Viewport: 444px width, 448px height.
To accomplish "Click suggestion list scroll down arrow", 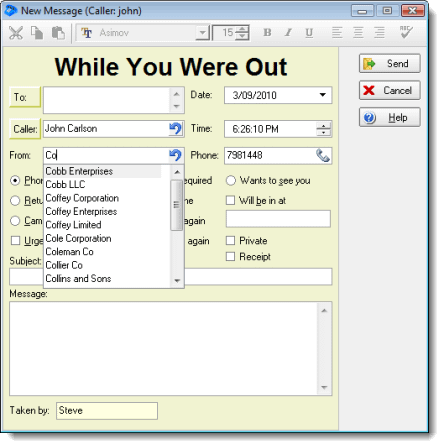I will (x=177, y=281).
